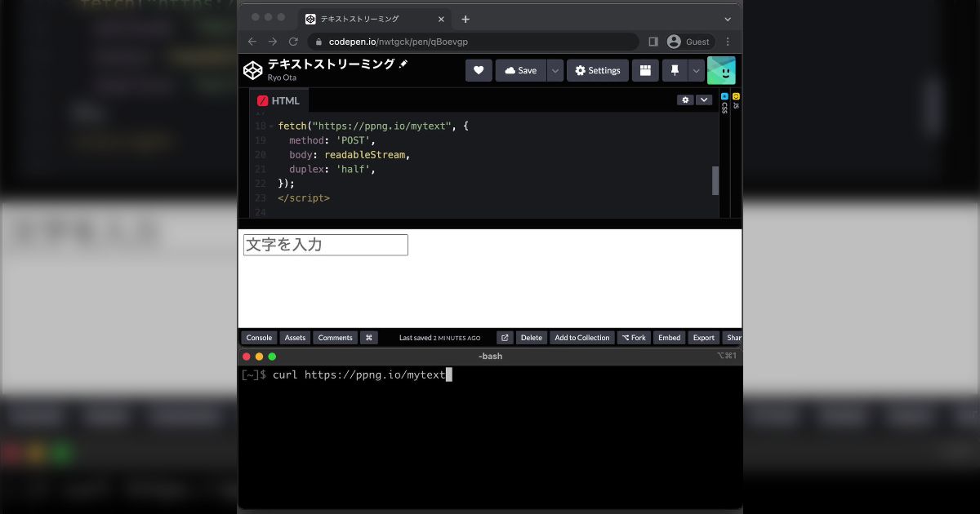Screen dimensions: 980x514
Task: Click the Fork button
Action: (x=633, y=338)
